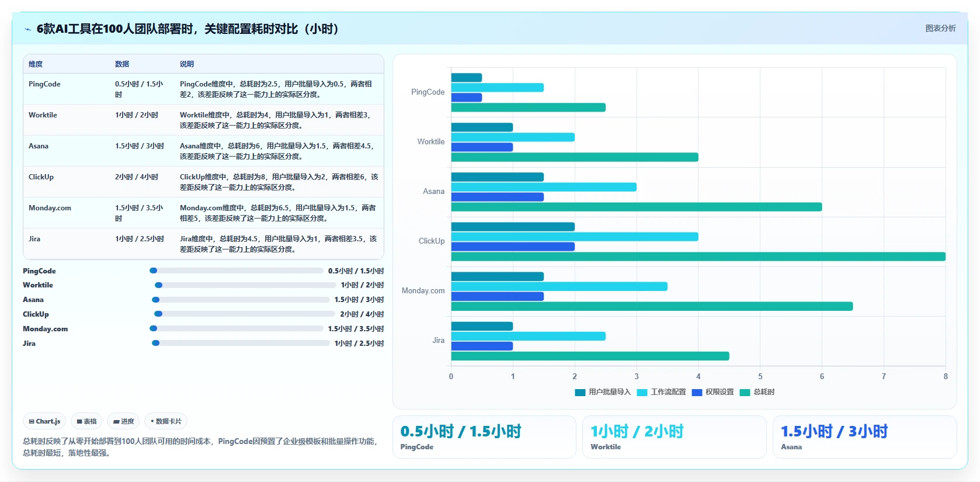Screen dimensions: 980x482
Task: Toggle the 工作流配置 legend swatch
Action: point(642,393)
